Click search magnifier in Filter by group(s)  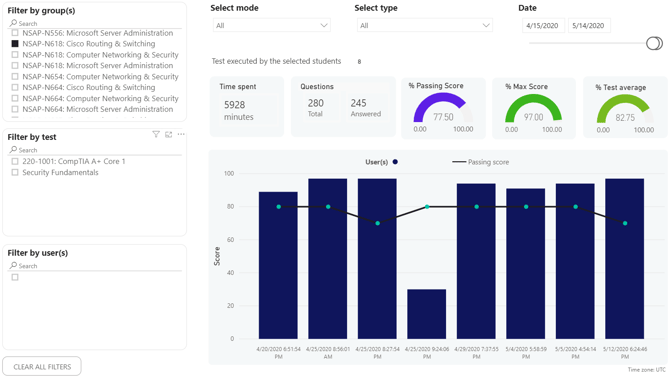click(x=13, y=23)
